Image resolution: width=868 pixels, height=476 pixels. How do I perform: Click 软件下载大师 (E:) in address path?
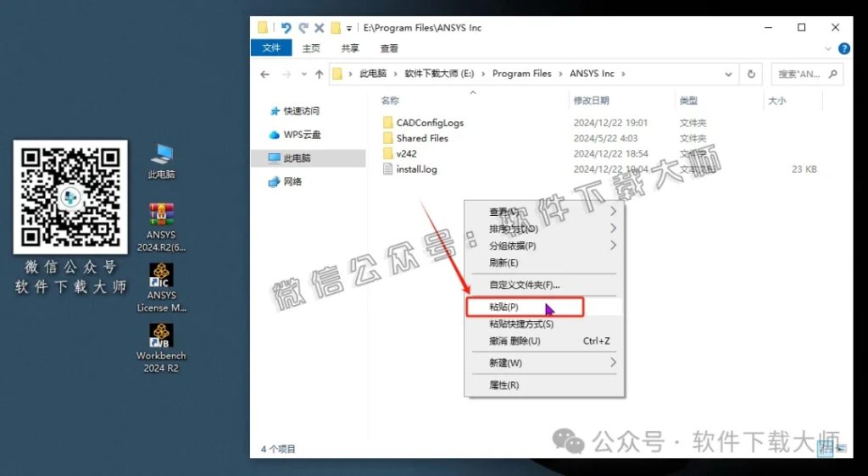[439, 74]
